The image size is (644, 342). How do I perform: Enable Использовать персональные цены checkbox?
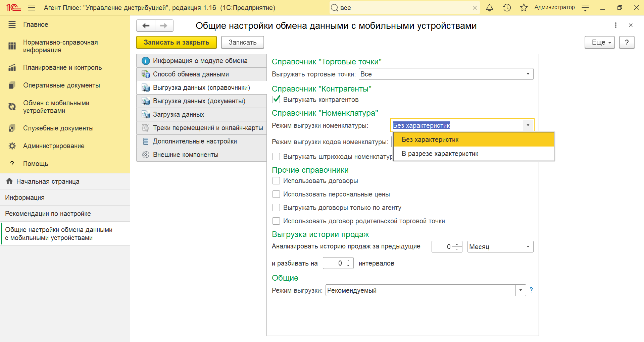276,194
